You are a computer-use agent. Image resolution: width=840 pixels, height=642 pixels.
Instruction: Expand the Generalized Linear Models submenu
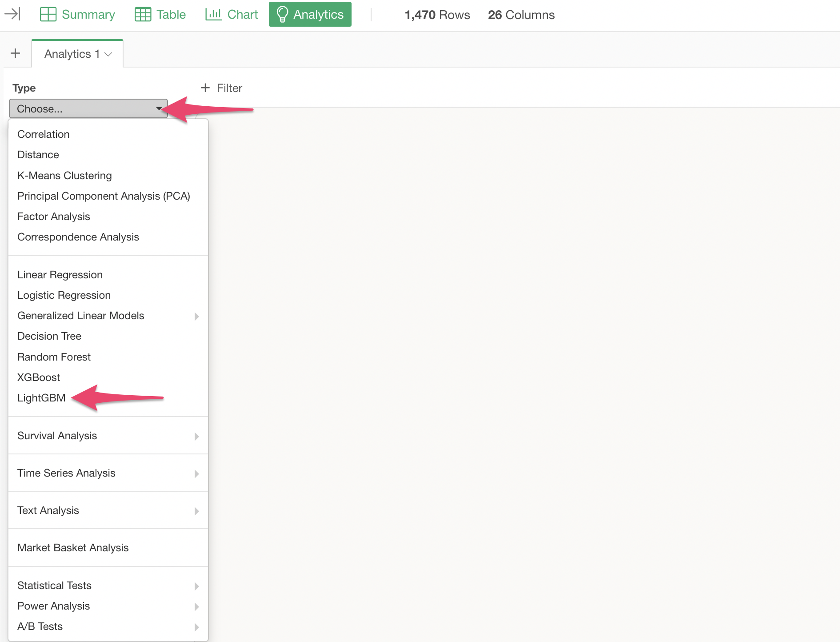tap(196, 316)
